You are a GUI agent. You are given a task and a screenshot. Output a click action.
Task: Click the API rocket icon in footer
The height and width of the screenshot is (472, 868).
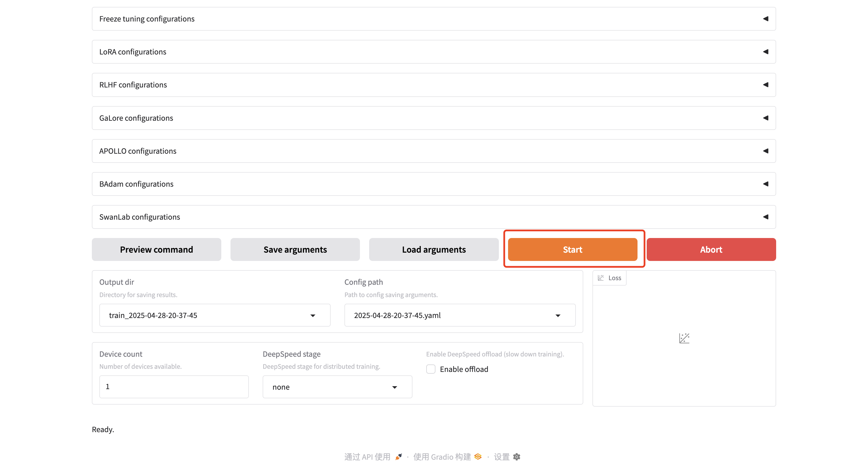pos(399,457)
